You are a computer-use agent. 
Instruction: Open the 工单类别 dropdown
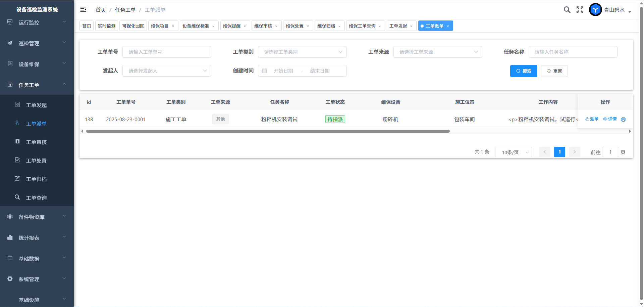(302, 52)
